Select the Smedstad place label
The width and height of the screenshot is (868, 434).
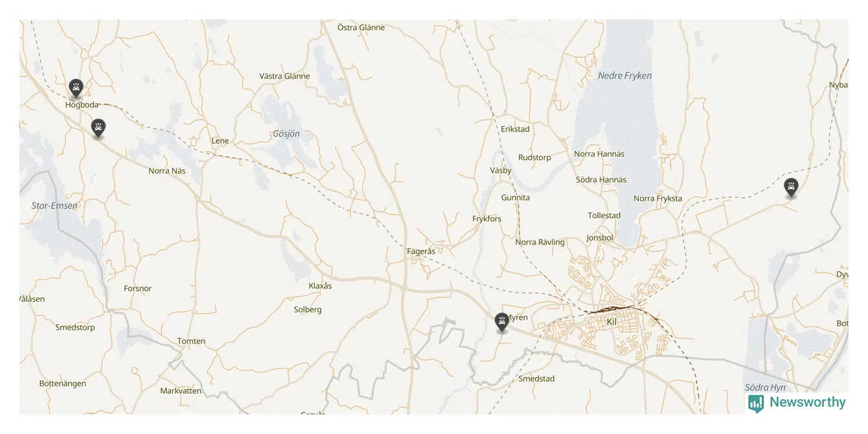click(536, 379)
